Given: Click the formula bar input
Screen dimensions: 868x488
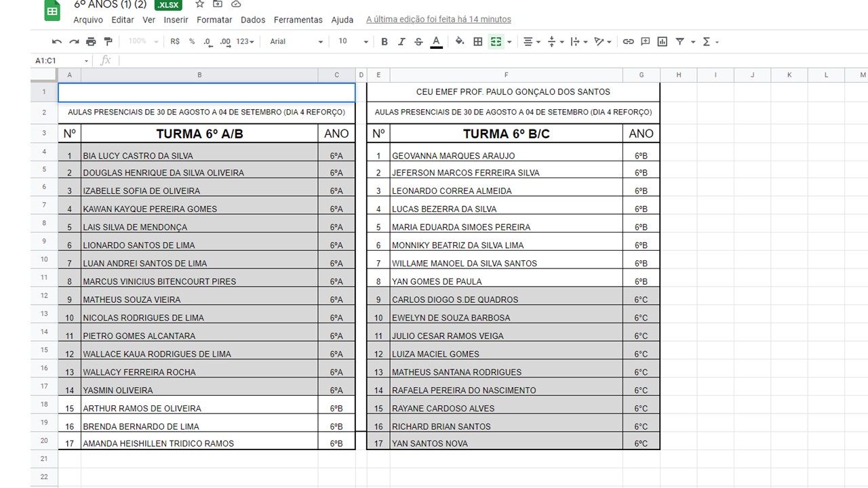Looking at the screenshot, I should [493, 61].
